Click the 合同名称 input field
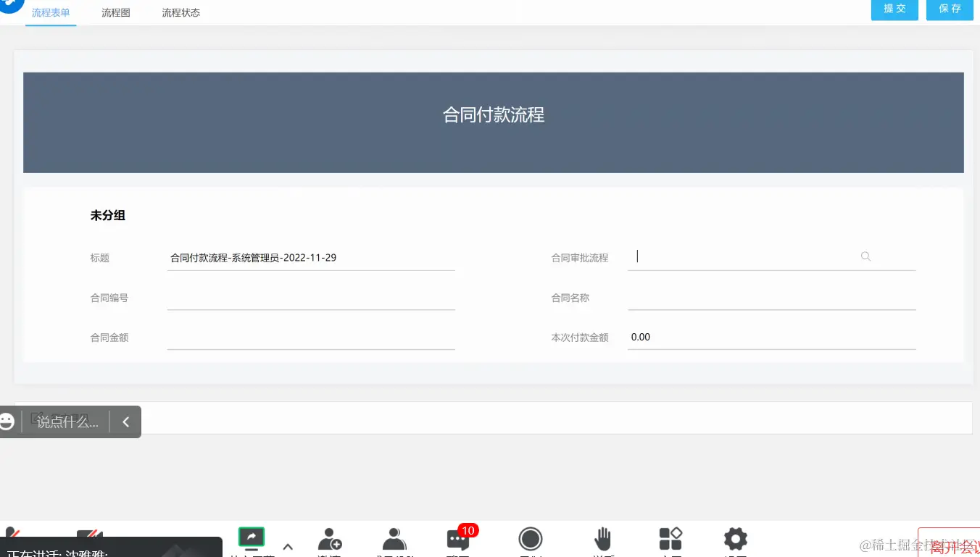The width and height of the screenshot is (980, 557). pos(772,298)
